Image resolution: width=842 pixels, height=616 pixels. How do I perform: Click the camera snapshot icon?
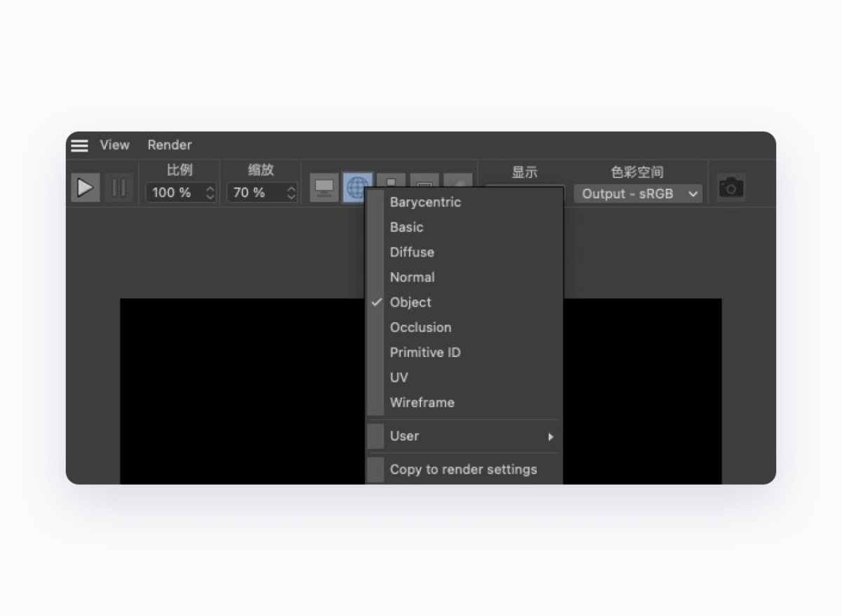[731, 187]
